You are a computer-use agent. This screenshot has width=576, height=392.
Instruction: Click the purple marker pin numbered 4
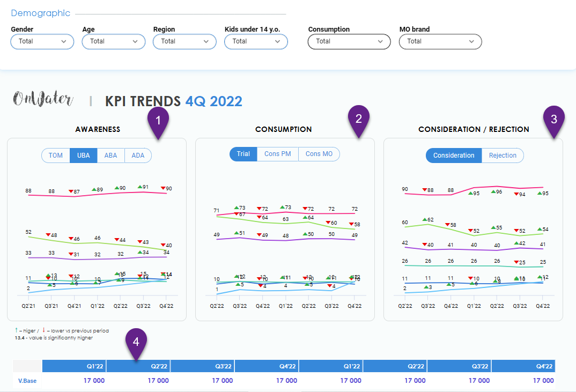[x=136, y=341]
